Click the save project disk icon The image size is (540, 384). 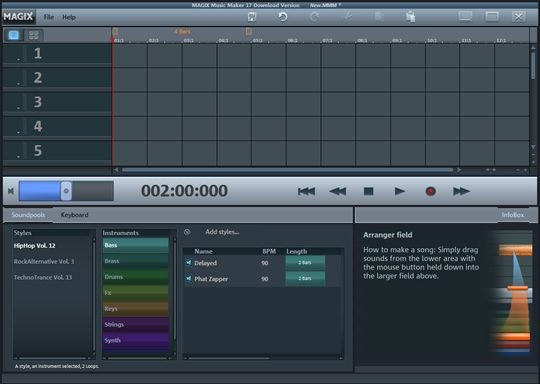(252, 17)
